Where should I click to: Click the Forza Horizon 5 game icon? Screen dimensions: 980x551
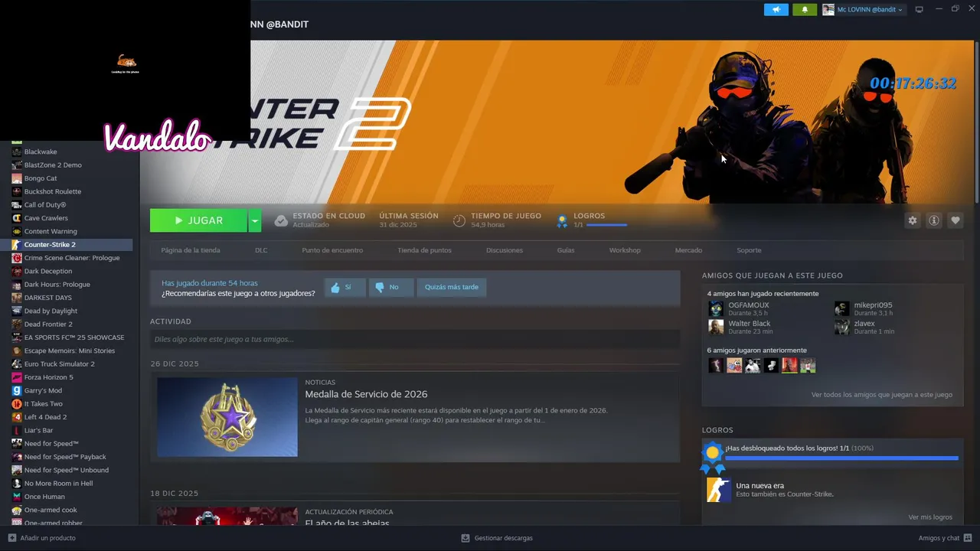[17, 377]
